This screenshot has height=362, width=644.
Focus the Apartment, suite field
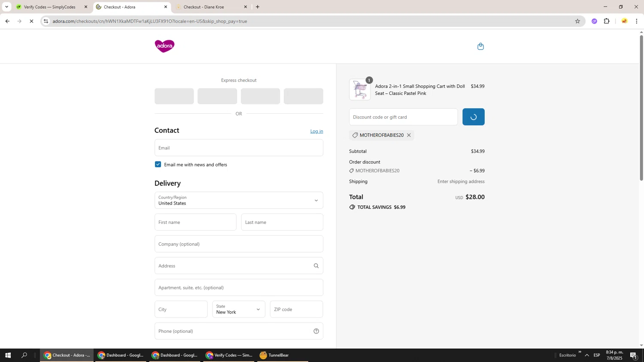click(239, 287)
